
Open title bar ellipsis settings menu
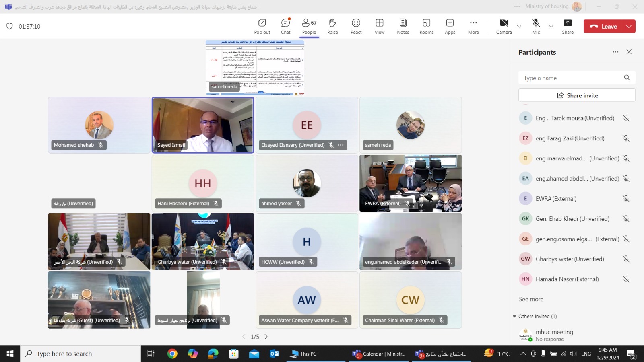(x=517, y=6)
